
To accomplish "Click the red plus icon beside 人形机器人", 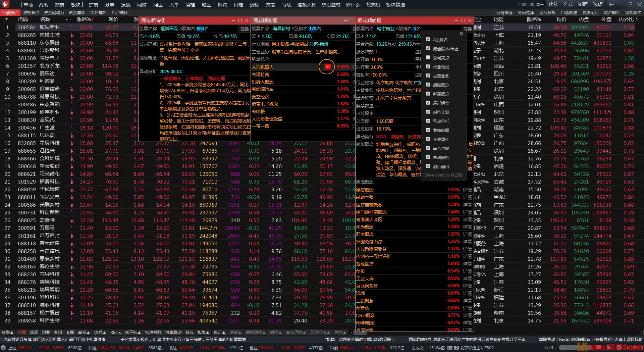I will coord(327,67).
